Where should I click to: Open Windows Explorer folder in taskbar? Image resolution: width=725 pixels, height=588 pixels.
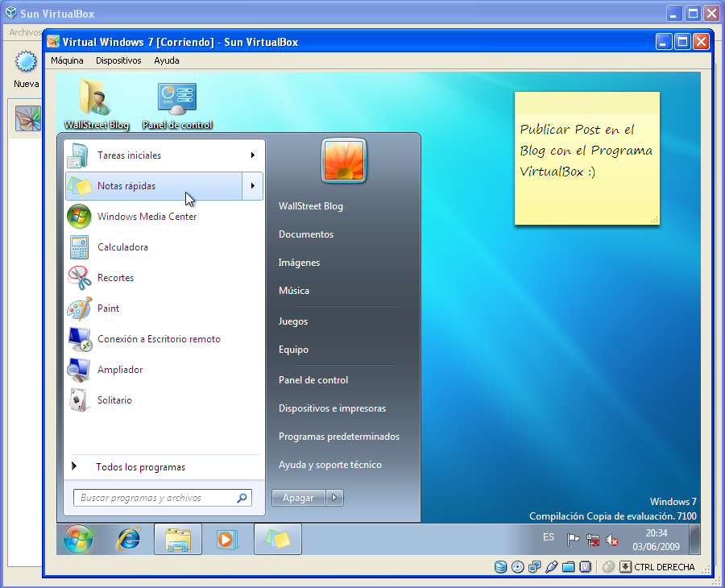(x=178, y=539)
